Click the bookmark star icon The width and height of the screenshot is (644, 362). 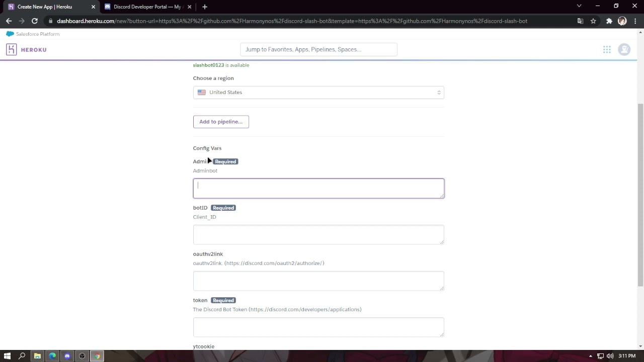tap(593, 21)
